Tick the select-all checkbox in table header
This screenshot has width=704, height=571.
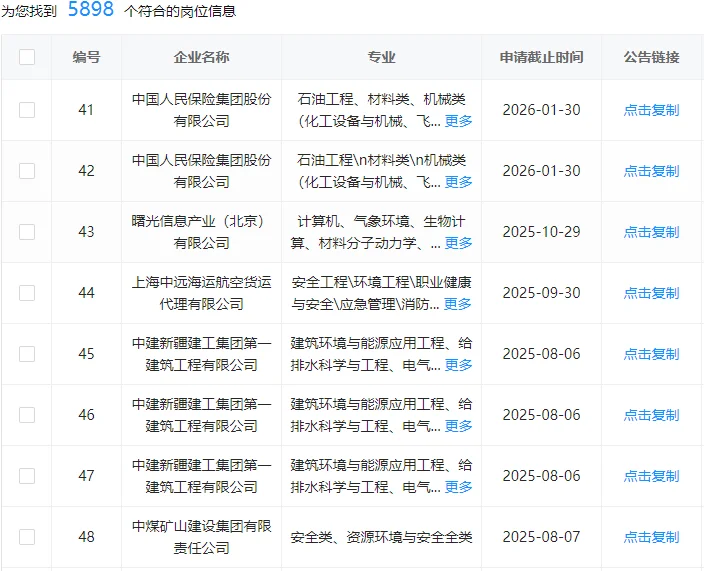point(27,57)
